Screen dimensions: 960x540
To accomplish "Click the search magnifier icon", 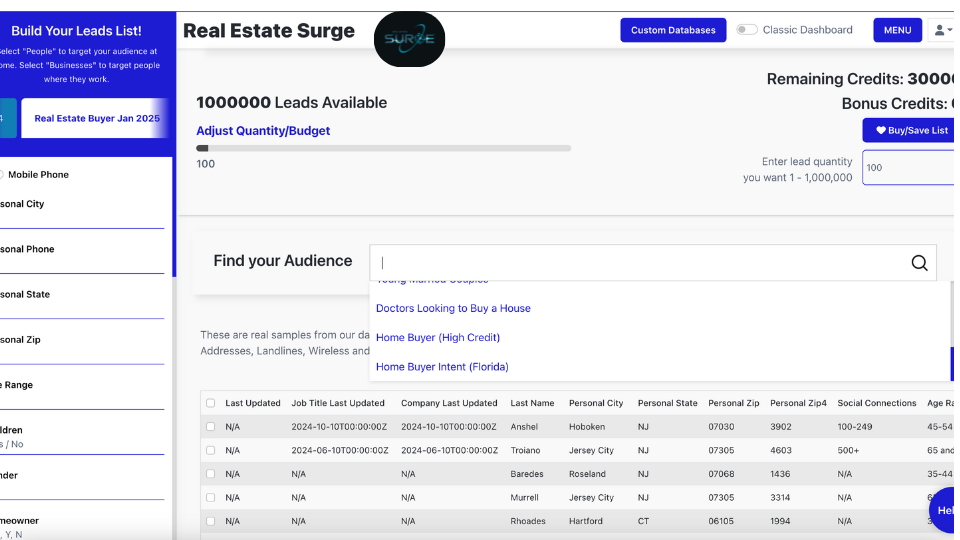I will pyautogui.click(x=919, y=263).
